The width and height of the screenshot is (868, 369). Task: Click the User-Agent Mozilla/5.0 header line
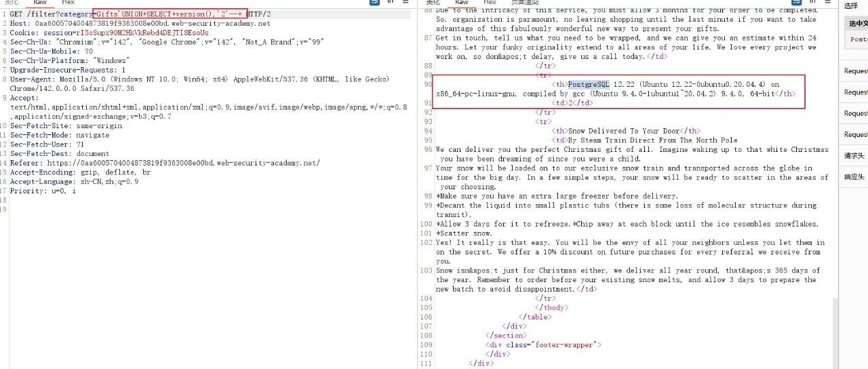[x=199, y=84]
